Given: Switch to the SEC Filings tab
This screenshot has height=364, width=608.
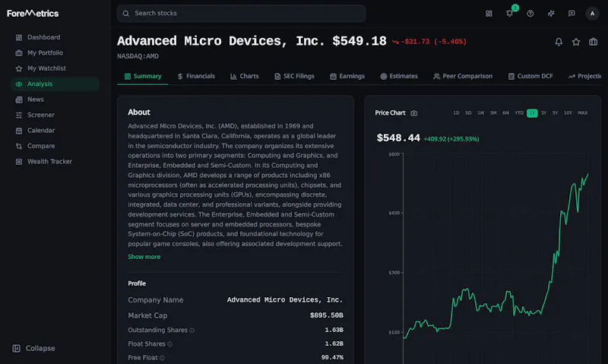Looking at the screenshot, I should [294, 76].
